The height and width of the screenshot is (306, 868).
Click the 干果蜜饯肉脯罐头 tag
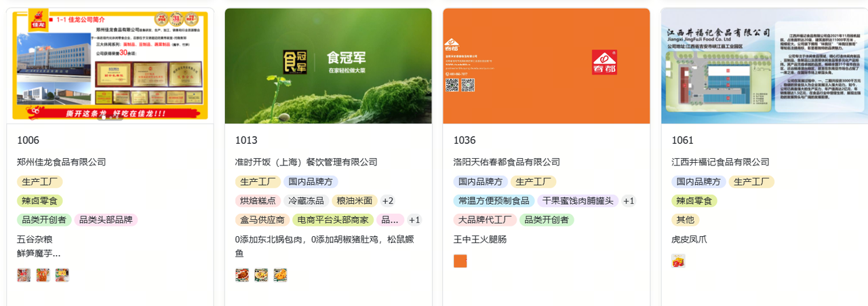578,201
